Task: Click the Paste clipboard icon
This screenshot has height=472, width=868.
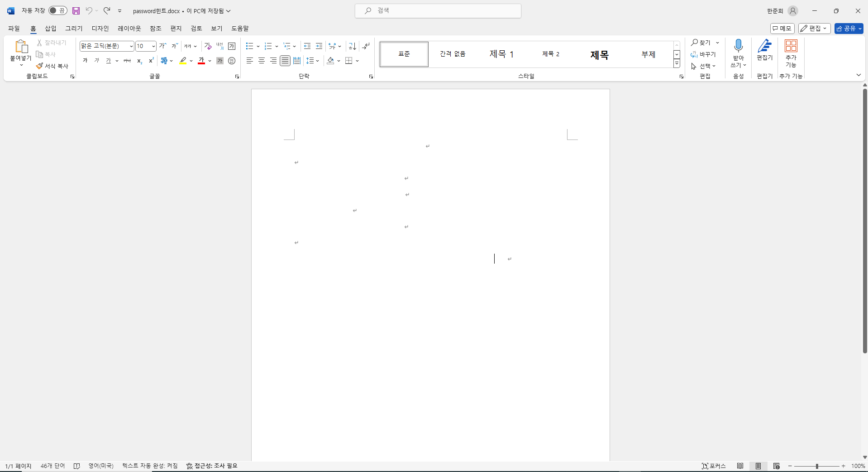Action: (21, 47)
